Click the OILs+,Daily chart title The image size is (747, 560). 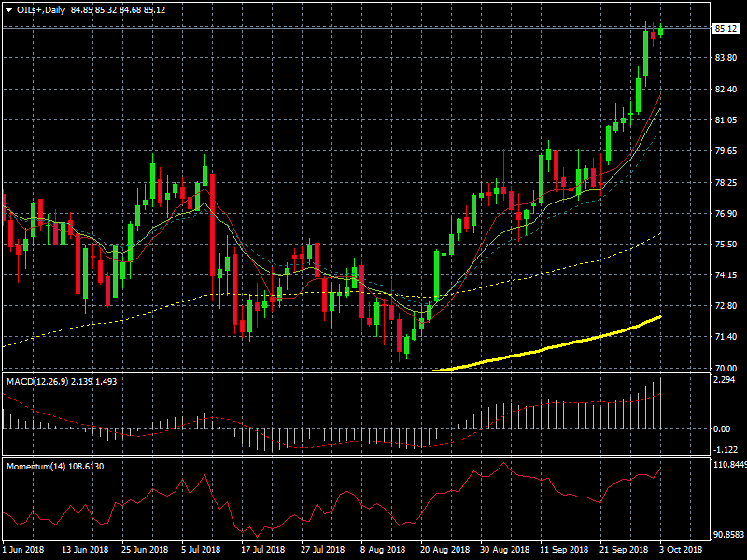click(39, 9)
